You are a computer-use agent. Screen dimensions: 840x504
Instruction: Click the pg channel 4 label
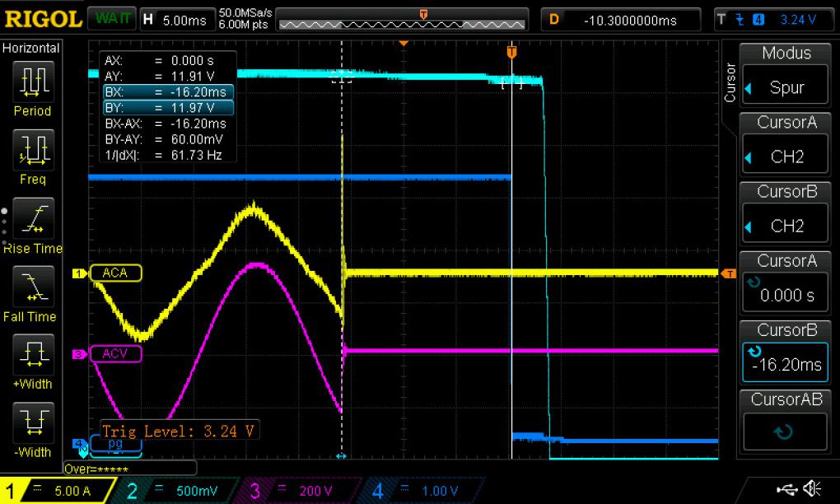tap(115, 444)
